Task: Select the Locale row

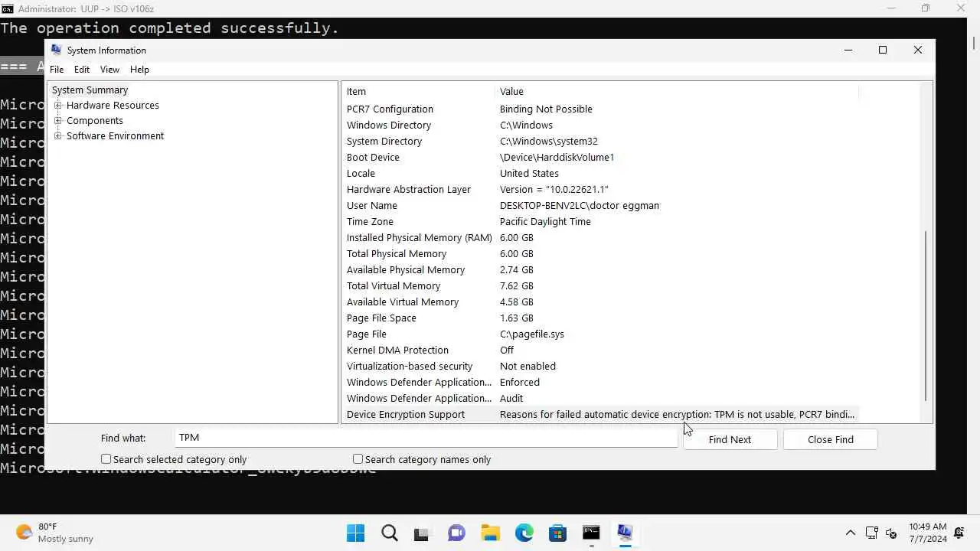Action: pos(600,174)
